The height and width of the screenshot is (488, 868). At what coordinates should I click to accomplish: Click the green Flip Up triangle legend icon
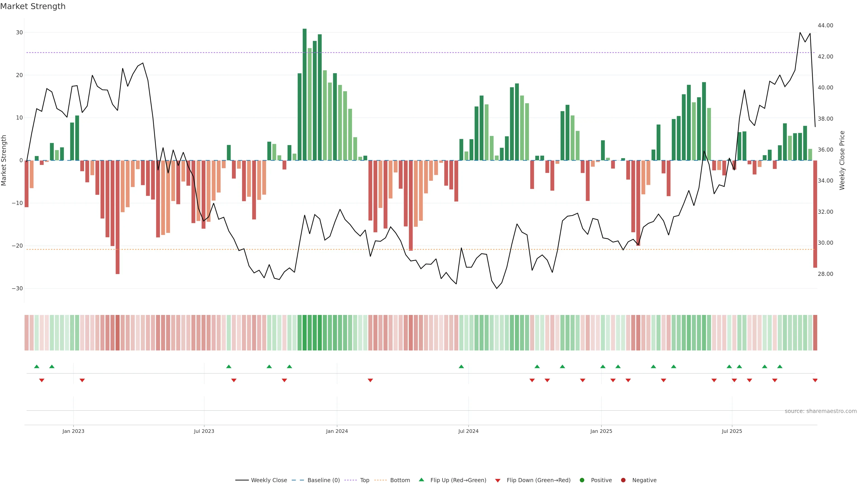[421, 480]
